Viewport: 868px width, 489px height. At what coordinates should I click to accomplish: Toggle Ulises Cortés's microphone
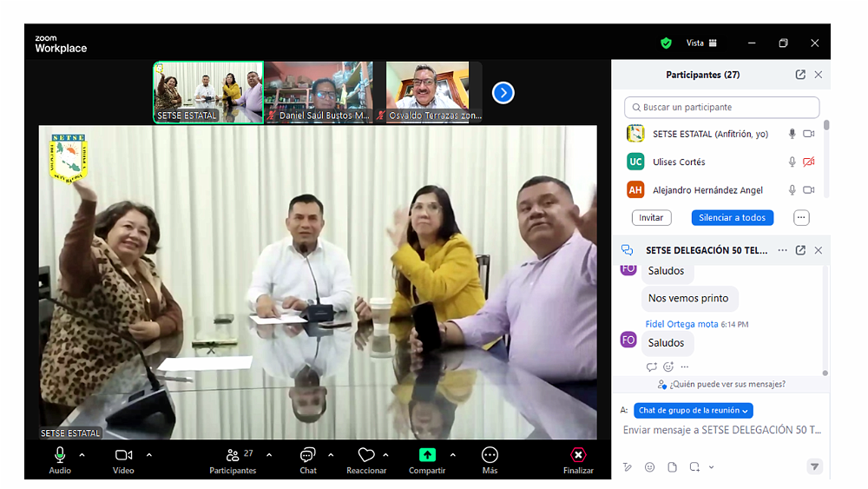(x=792, y=162)
